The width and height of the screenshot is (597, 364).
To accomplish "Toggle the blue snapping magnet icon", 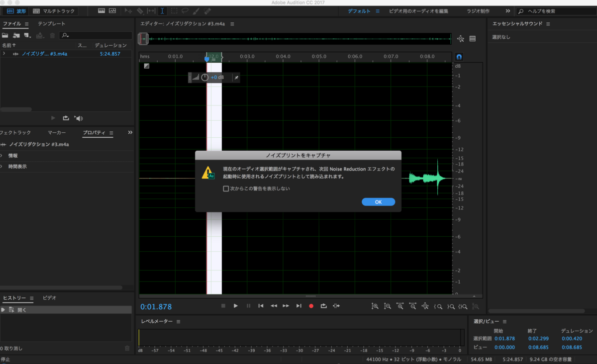I will click(x=459, y=57).
